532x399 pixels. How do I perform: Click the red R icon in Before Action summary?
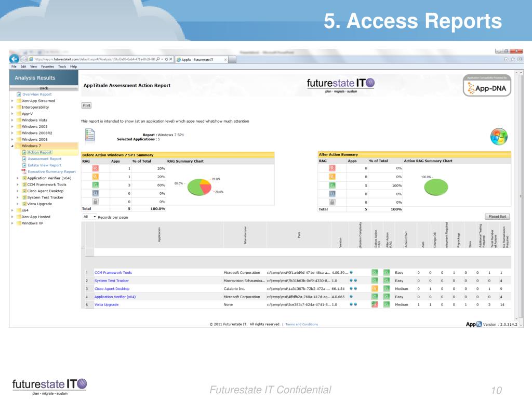[x=96, y=169]
